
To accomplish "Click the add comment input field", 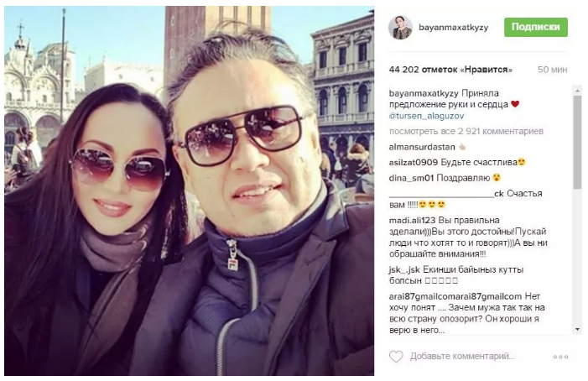I will point(462,357).
